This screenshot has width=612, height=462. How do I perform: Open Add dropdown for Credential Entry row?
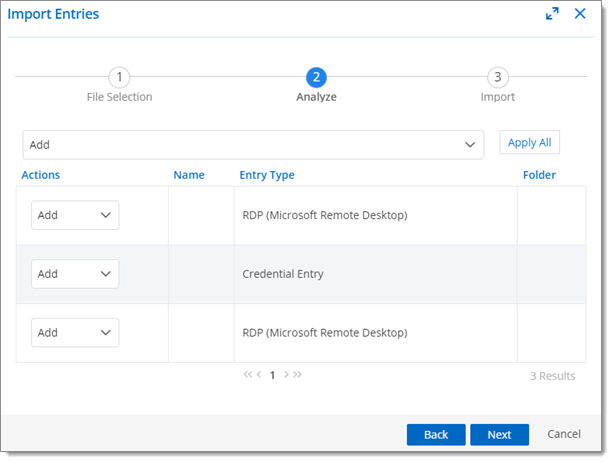click(75, 274)
